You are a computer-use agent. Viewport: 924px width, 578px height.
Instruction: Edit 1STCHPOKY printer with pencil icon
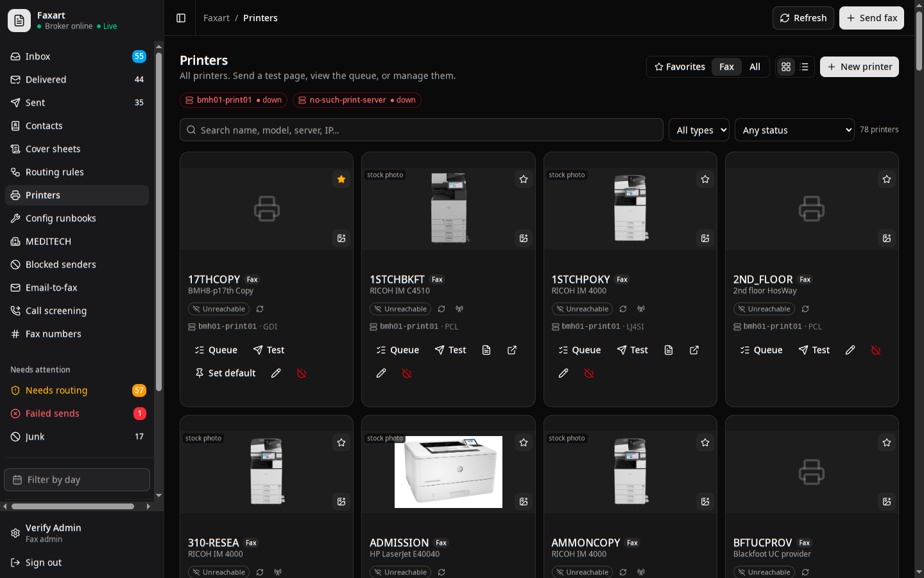(563, 373)
